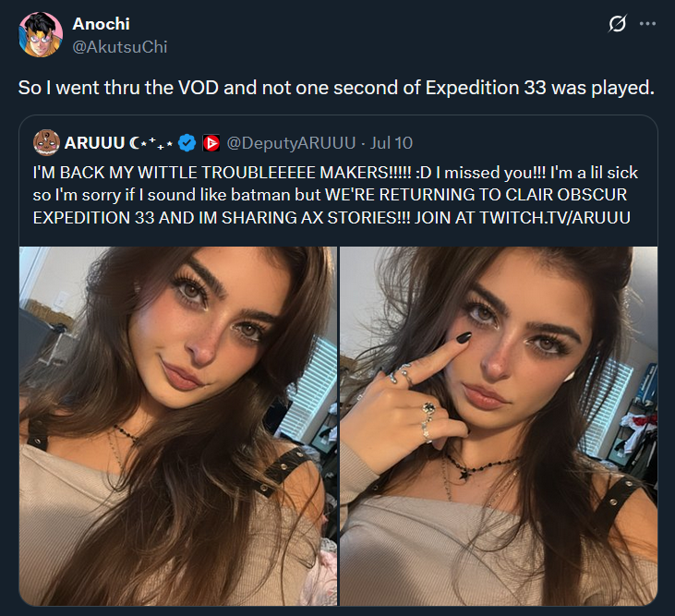Click the Jul 10 timestamp
675x616 pixels.
tap(392, 143)
